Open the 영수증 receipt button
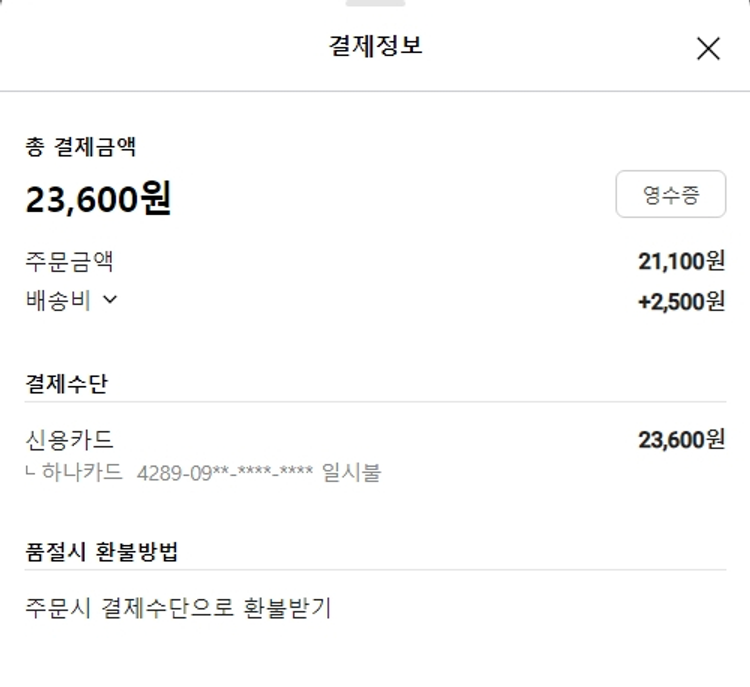 click(x=670, y=195)
